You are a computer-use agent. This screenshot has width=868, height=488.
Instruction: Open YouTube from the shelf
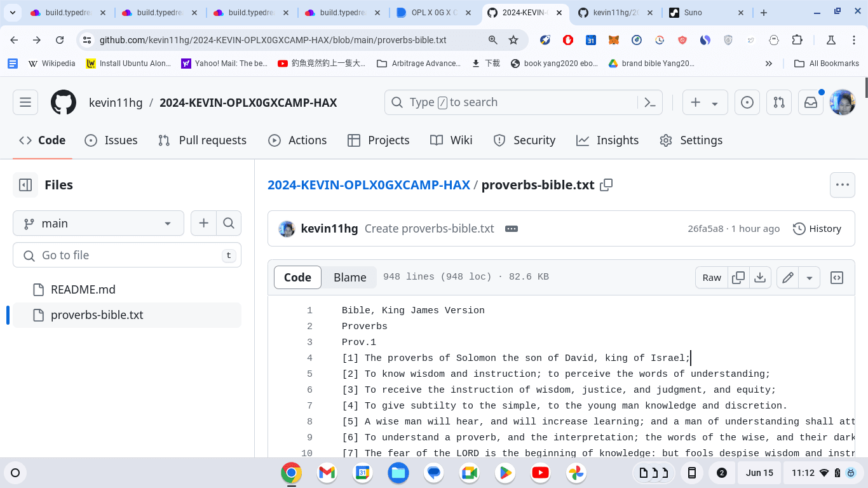pos(541,473)
